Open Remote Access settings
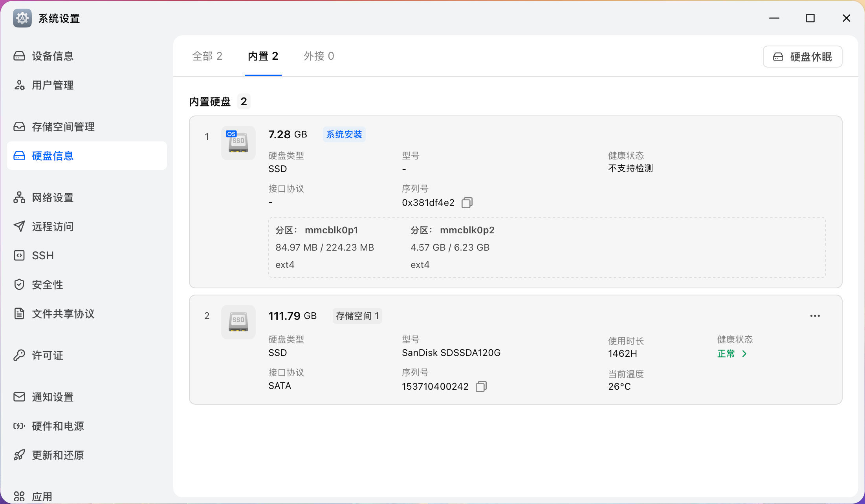Screen dimensions: 865x504 coord(53,227)
